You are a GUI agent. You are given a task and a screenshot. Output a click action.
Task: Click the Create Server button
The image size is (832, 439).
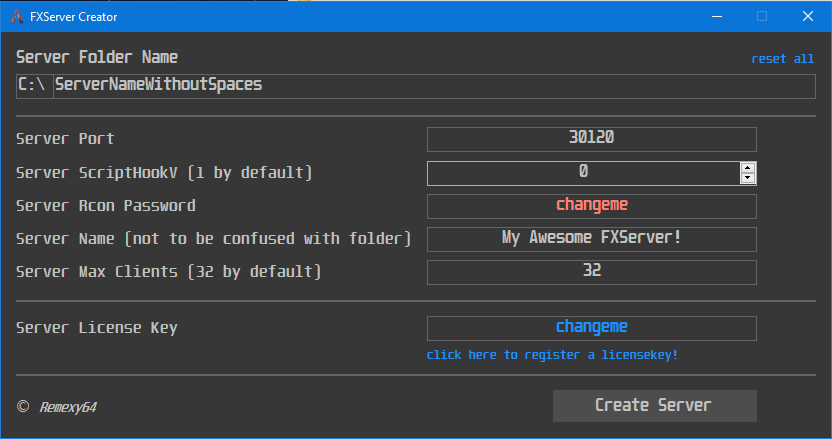click(x=654, y=406)
